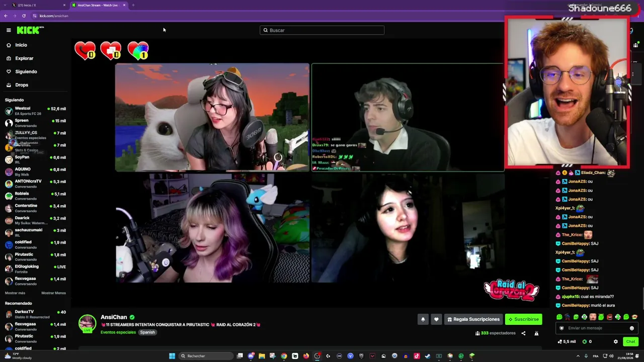Share the stream with the share icon
The image size is (644, 362).
(x=523, y=333)
